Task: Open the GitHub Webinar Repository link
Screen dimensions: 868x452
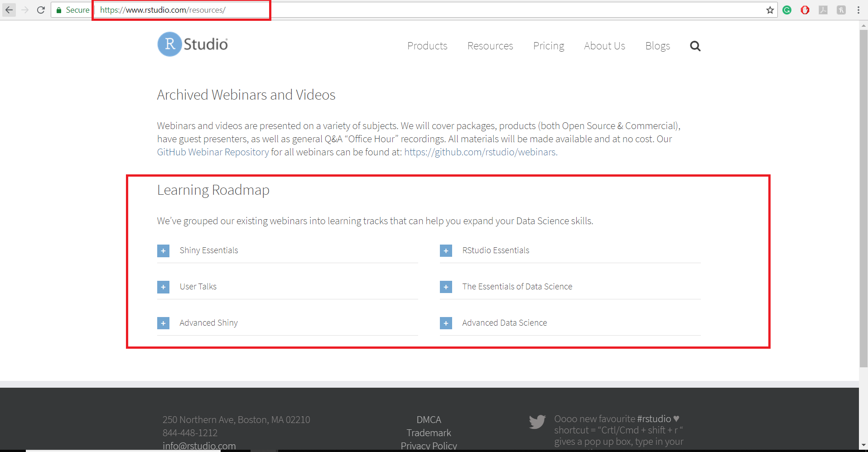Action: [213, 152]
